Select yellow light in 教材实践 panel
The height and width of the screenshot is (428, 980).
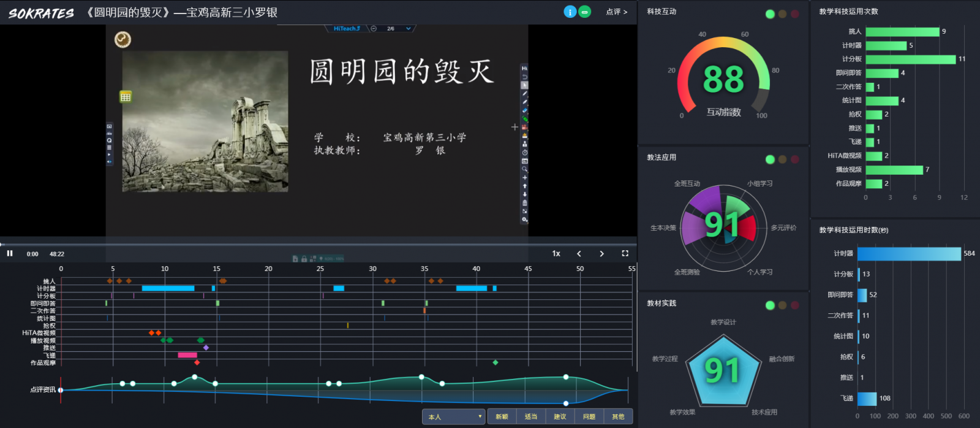point(782,305)
